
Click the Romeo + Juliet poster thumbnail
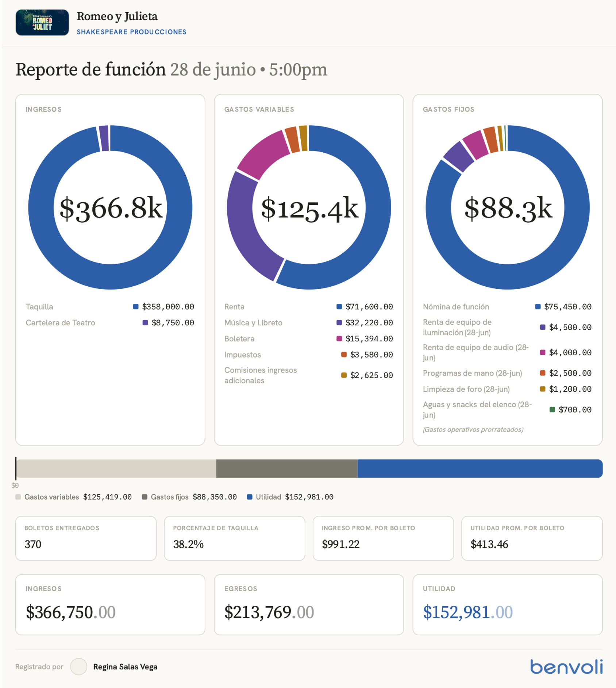[42, 23]
